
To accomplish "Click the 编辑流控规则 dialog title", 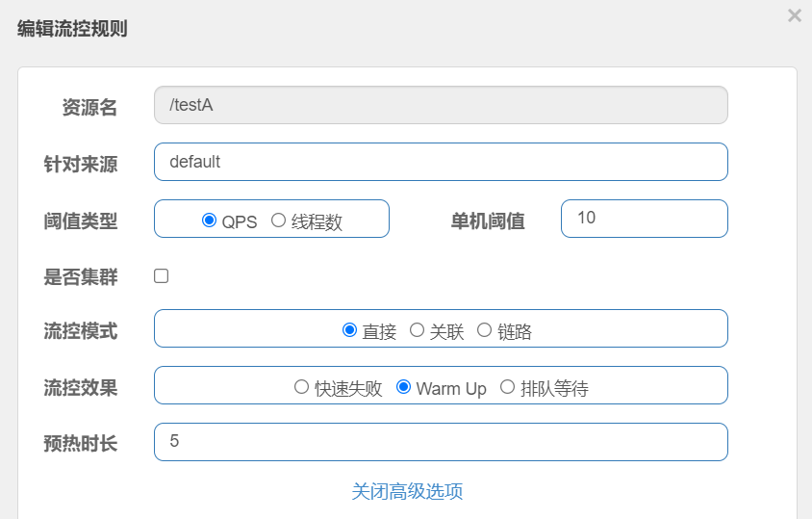I will (72, 29).
